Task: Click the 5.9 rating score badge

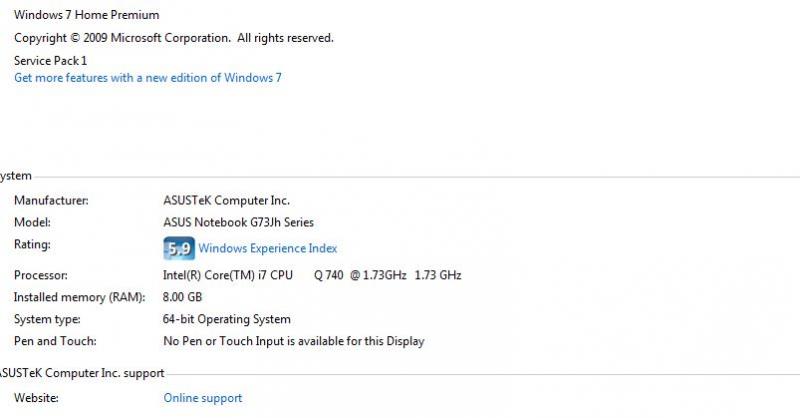Action: (178, 248)
